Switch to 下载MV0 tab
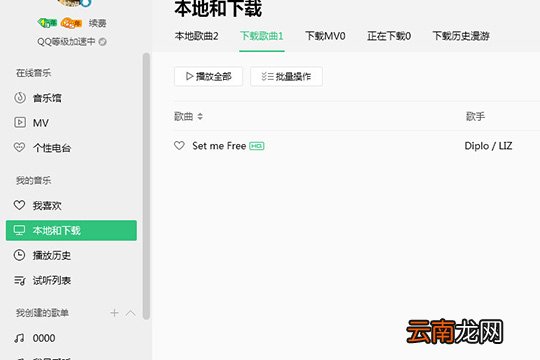540x360 pixels. [325, 36]
